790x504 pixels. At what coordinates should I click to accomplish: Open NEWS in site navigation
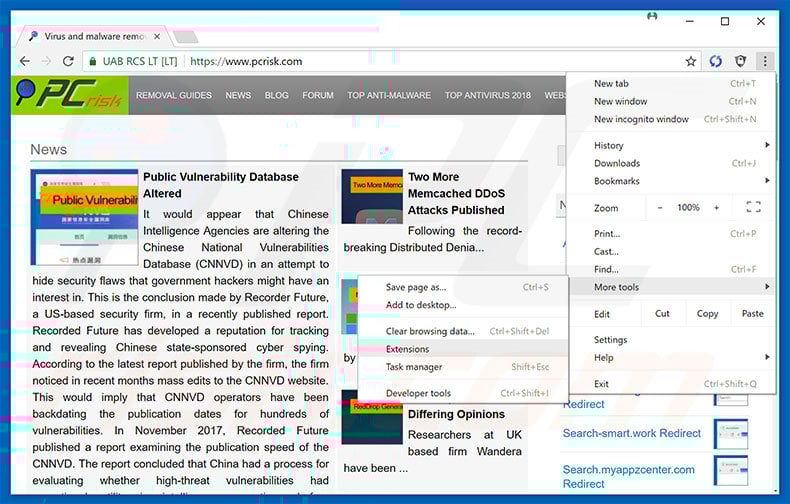(x=238, y=95)
